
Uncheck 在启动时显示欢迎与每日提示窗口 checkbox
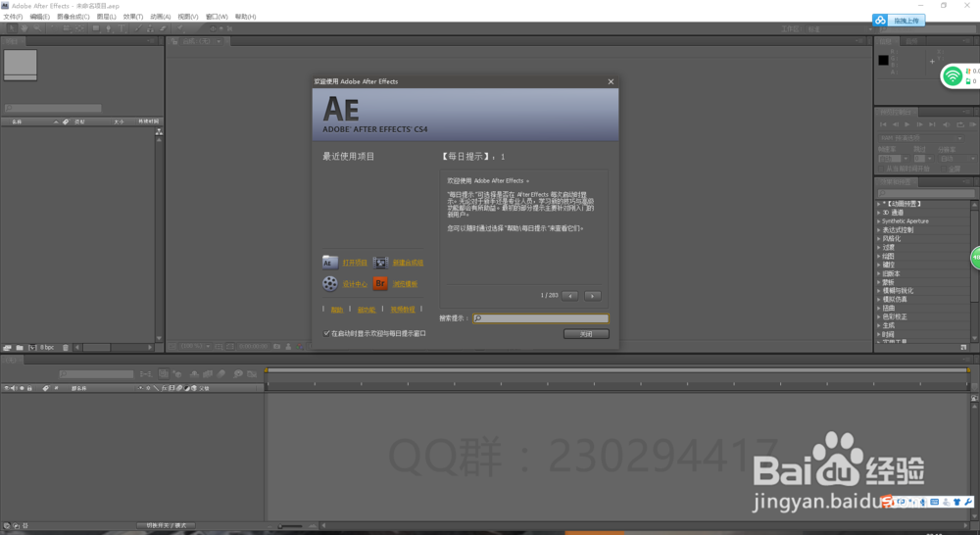(x=326, y=333)
